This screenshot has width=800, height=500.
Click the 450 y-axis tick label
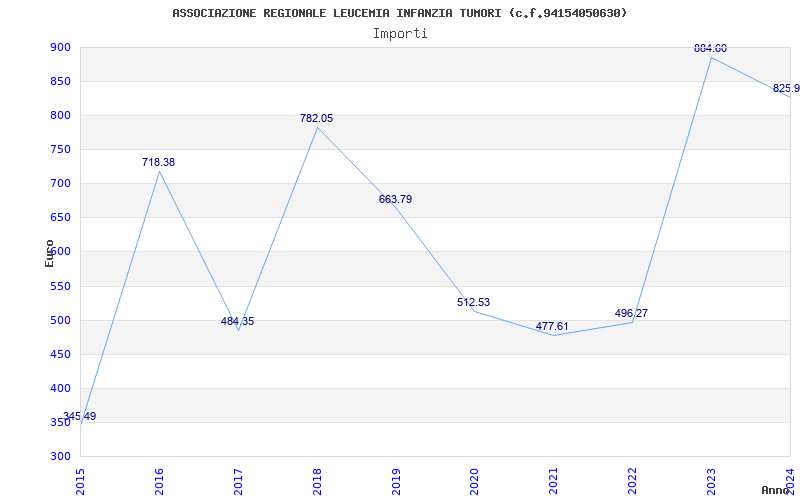coord(60,355)
